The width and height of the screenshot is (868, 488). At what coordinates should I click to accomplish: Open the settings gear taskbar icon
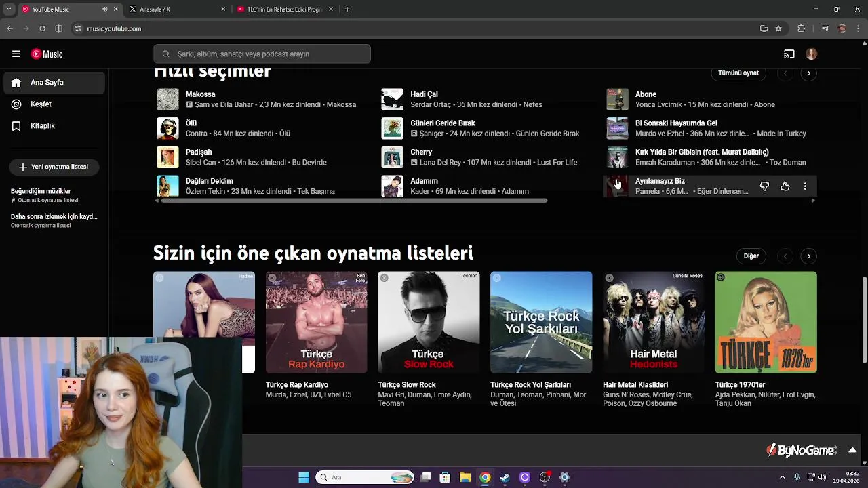pyautogui.click(x=564, y=477)
